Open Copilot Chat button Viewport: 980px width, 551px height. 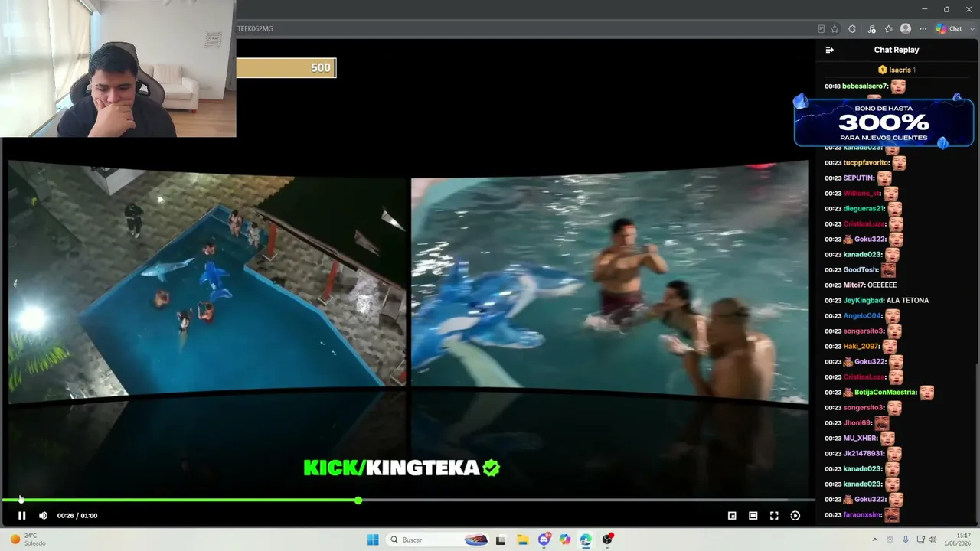[949, 29]
